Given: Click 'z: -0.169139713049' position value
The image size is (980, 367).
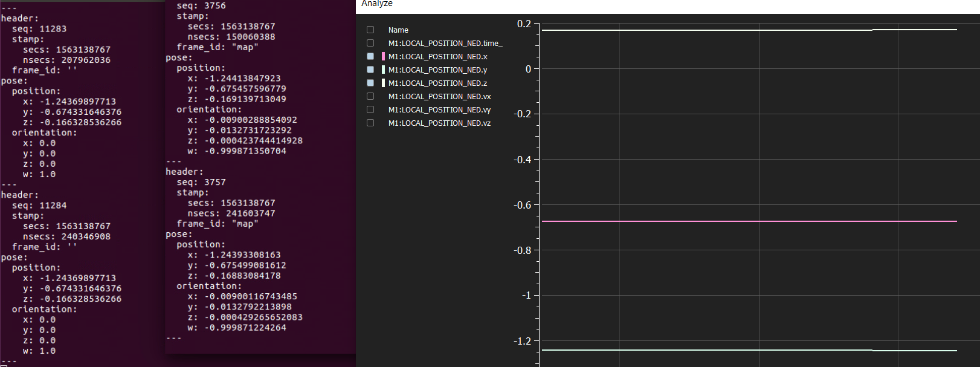Looking at the screenshot, I should (237, 99).
